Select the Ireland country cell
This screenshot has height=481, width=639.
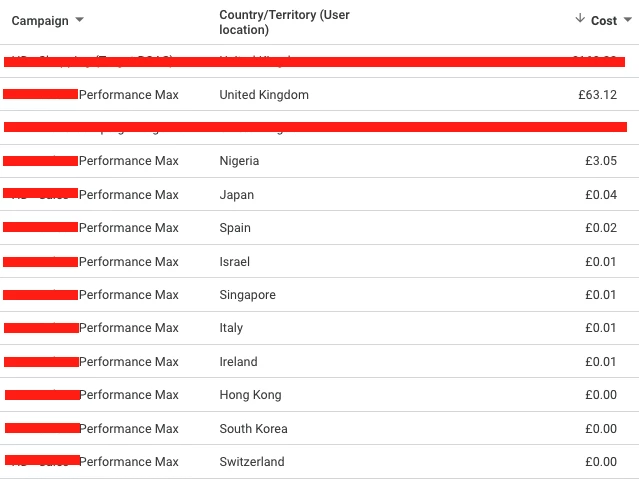click(x=238, y=362)
